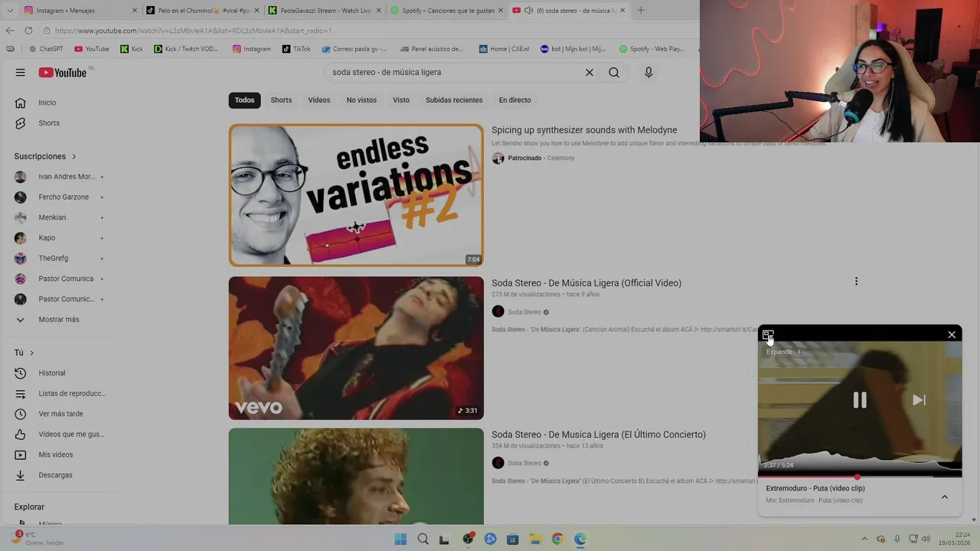Viewport: 980px width, 551px height.
Task: Expand the miniplayer to full view
Action: coord(768,334)
